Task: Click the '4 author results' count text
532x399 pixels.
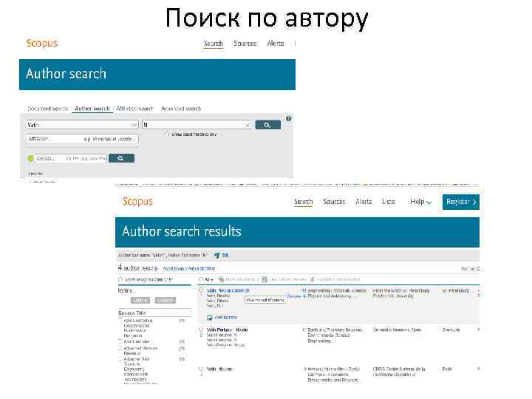Action: [137, 268]
